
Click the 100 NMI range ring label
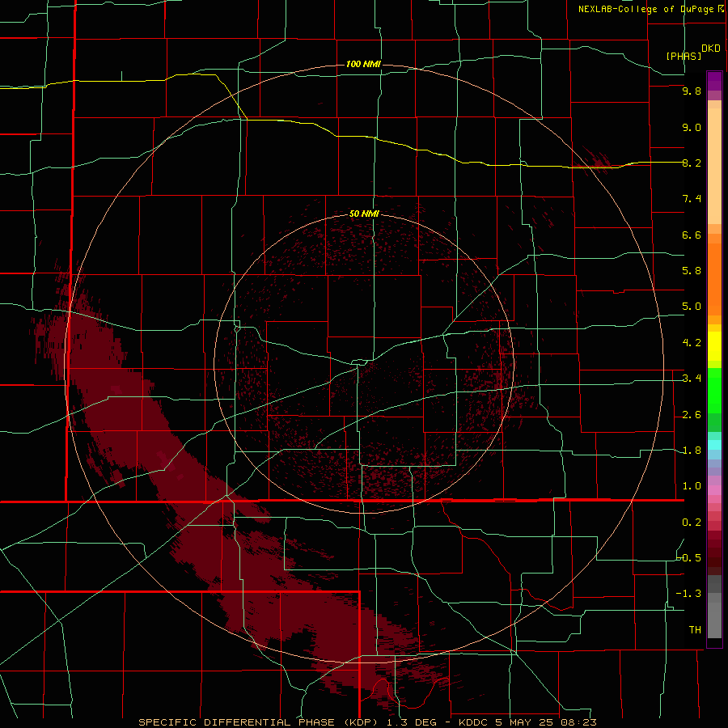click(363, 64)
